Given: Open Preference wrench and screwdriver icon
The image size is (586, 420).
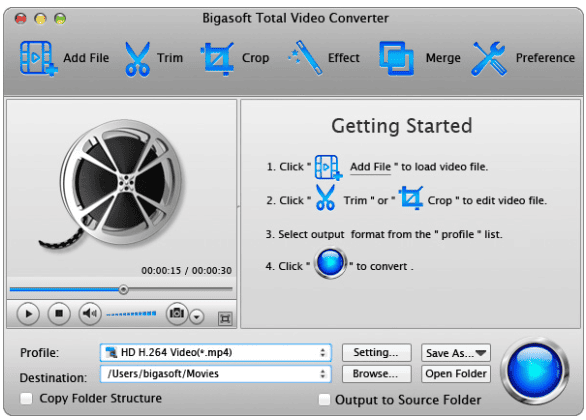Looking at the screenshot, I should coord(489,59).
